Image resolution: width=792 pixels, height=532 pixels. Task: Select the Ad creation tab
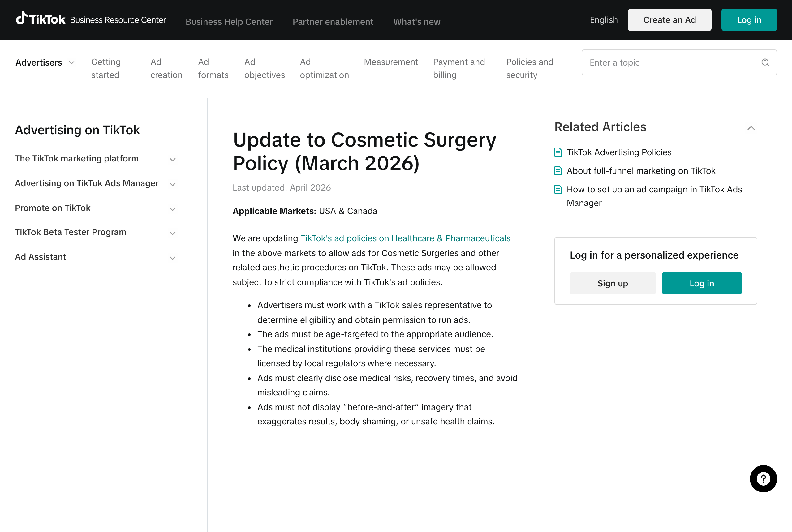coord(167,69)
